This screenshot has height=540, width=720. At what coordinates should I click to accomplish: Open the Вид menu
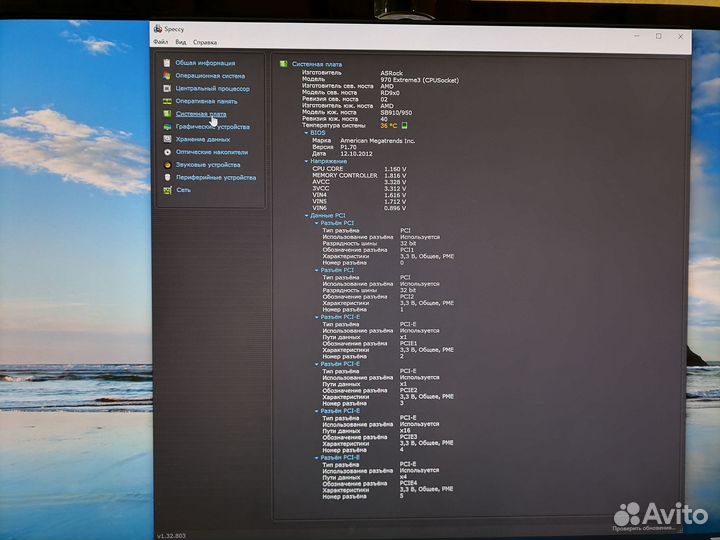180,42
